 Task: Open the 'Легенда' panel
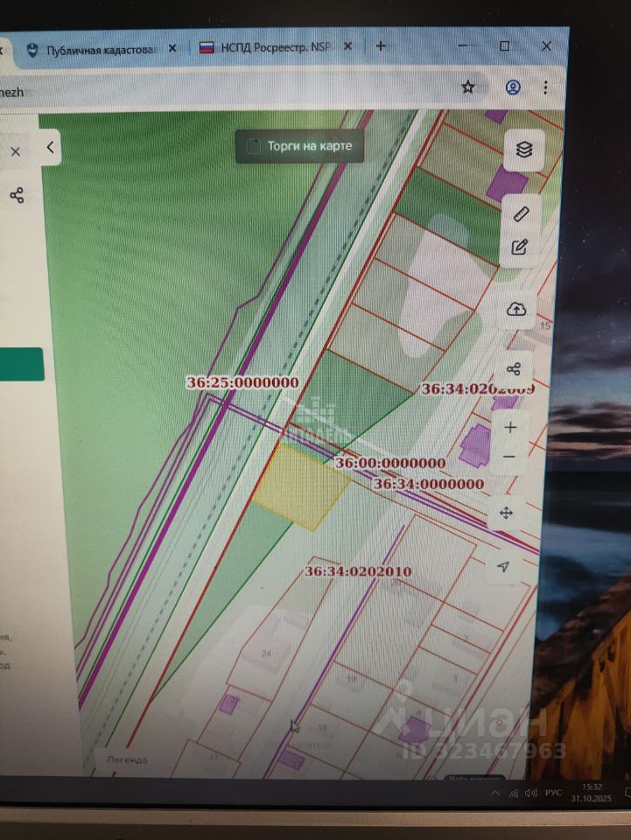click(x=128, y=759)
